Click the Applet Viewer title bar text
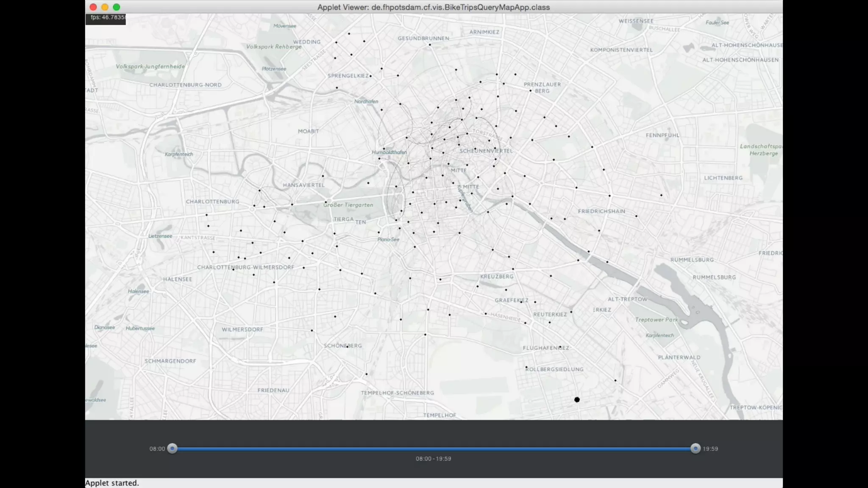Screen dimensions: 868x488 click(433, 7)
